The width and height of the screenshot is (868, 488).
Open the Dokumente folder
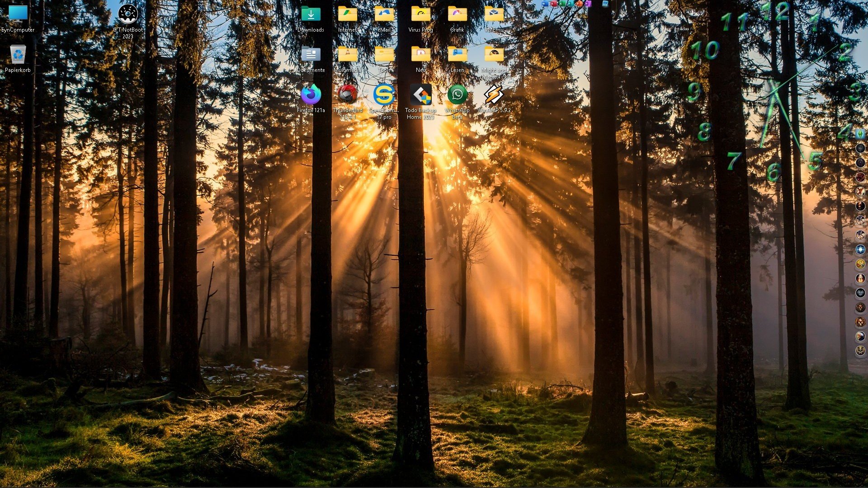pyautogui.click(x=311, y=55)
